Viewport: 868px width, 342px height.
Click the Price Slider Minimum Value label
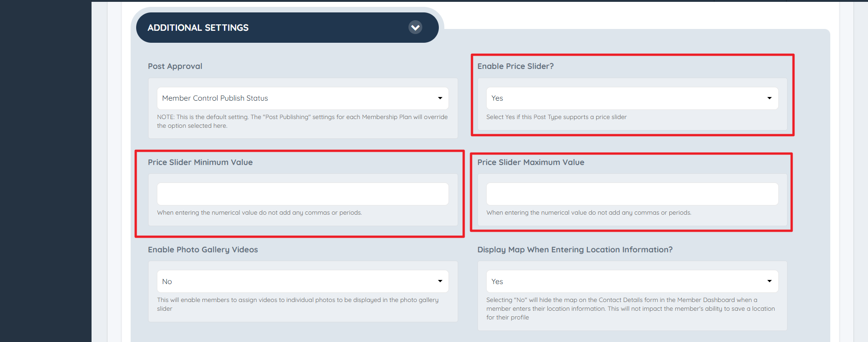tap(200, 162)
